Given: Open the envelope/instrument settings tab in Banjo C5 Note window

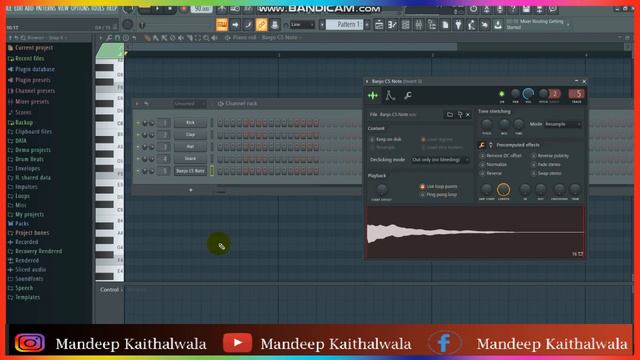Looking at the screenshot, I should 390,96.
